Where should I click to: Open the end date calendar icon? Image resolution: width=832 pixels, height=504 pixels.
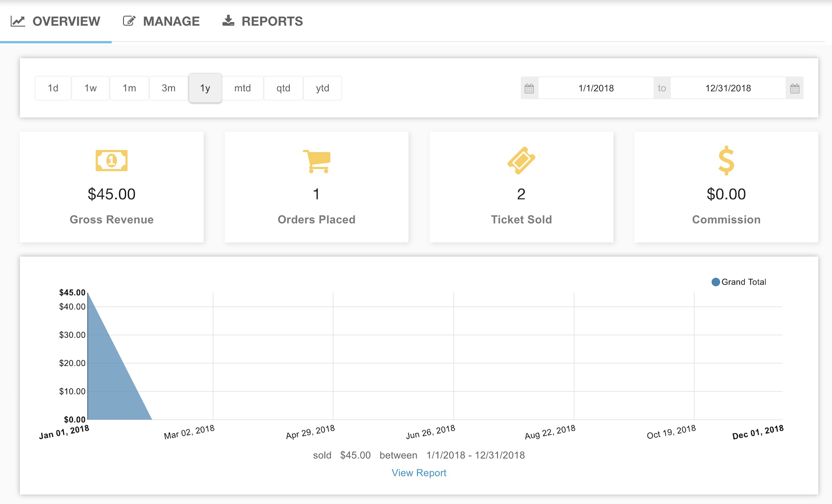pyautogui.click(x=794, y=88)
